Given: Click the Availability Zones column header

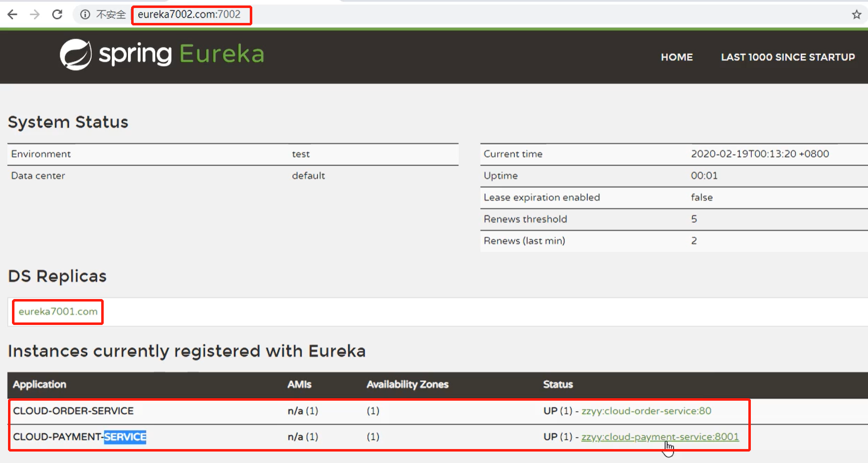Looking at the screenshot, I should (x=407, y=384).
